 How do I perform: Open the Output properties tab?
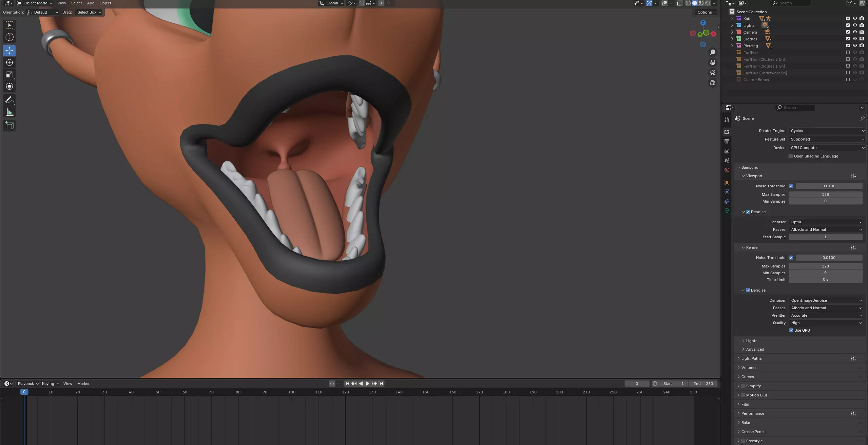(727, 141)
